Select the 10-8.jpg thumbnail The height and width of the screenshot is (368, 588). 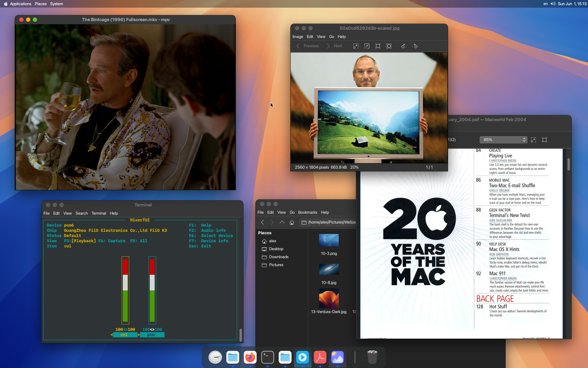329,269
